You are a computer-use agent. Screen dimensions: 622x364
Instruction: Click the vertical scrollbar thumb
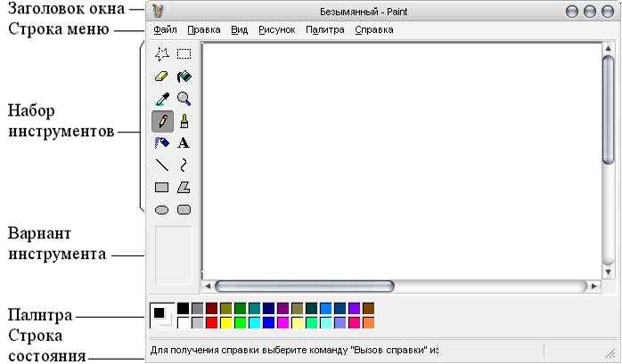pyautogui.click(x=608, y=109)
